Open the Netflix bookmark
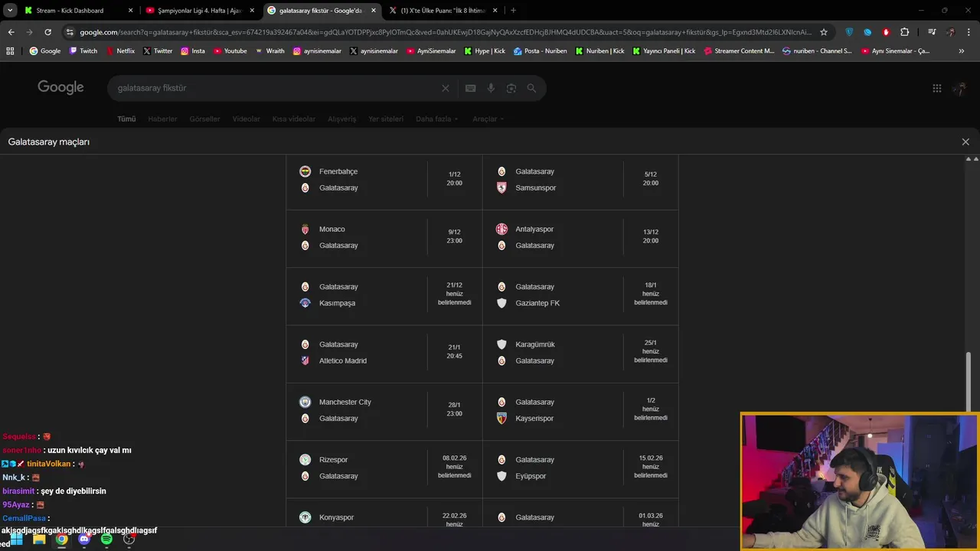The height and width of the screenshot is (551, 980). pos(120,51)
